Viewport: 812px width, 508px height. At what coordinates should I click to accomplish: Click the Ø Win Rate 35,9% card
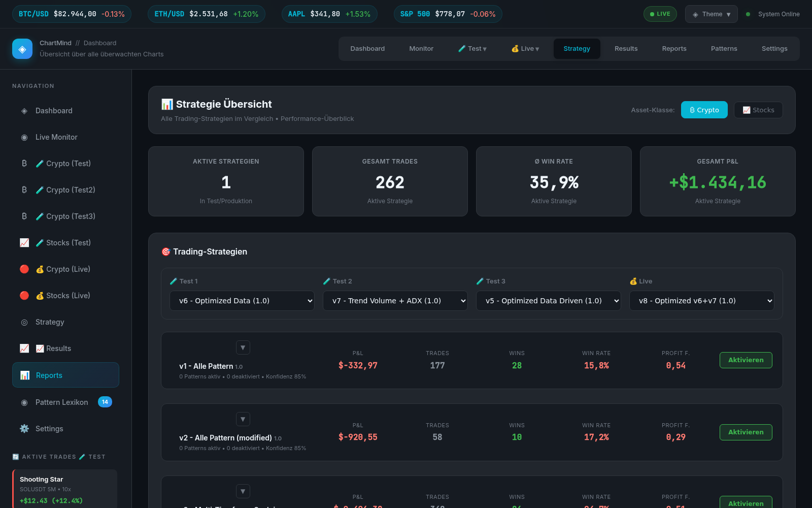click(554, 181)
